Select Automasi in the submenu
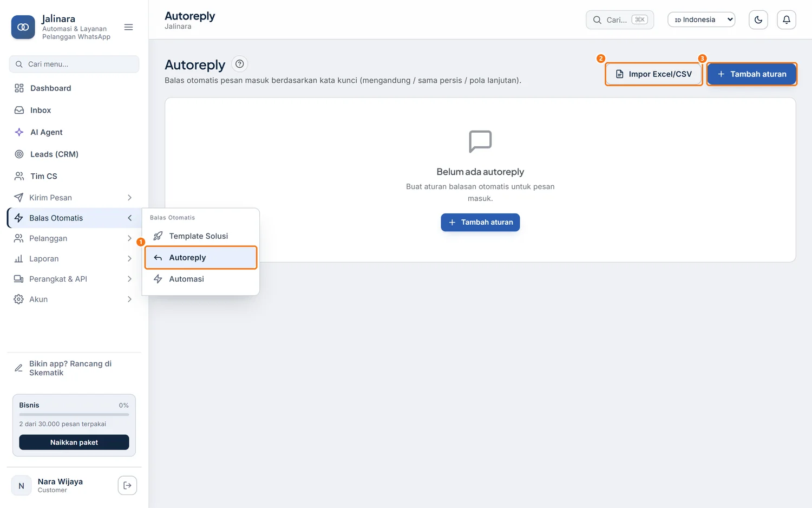The width and height of the screenshot is (812, 508). 201,279
